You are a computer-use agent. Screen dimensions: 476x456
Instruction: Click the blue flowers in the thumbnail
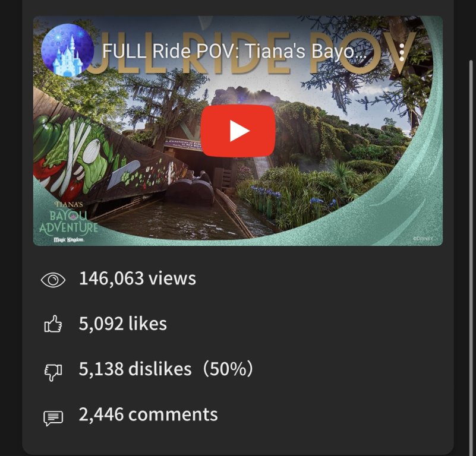[266, 192]
